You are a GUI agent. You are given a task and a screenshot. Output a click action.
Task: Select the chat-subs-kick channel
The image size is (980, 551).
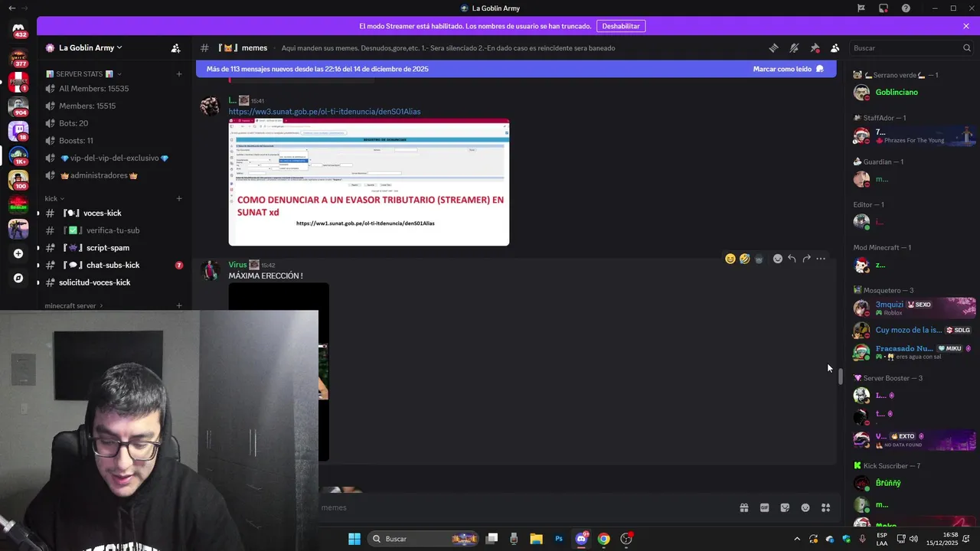click(x=113, y=265)
